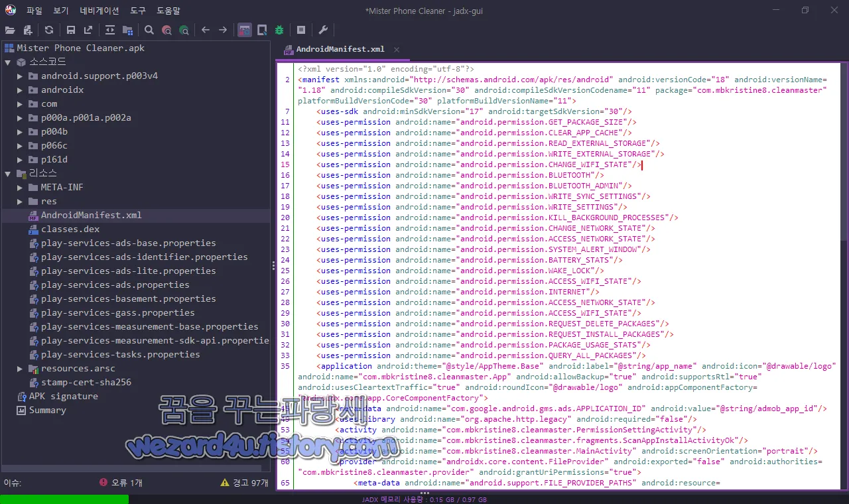This screenshot has height=504, width=849.
Task: Click the Add files icon
Action: (27, 30)
